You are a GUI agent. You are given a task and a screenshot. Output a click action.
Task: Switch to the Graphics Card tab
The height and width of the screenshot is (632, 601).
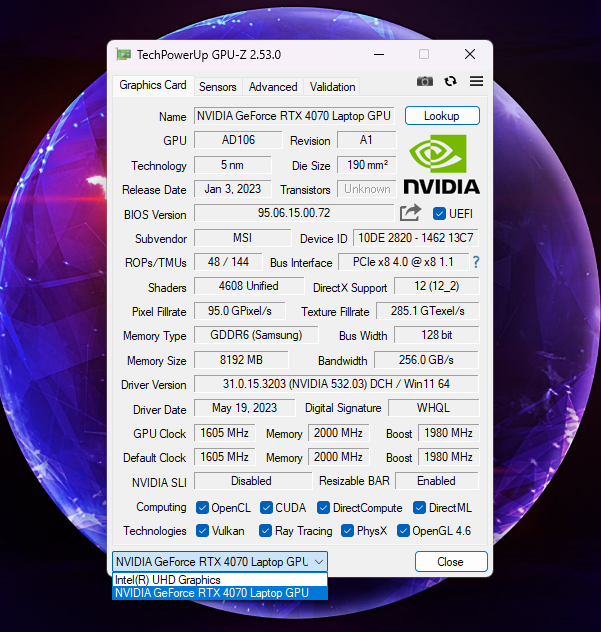(153, 85)
